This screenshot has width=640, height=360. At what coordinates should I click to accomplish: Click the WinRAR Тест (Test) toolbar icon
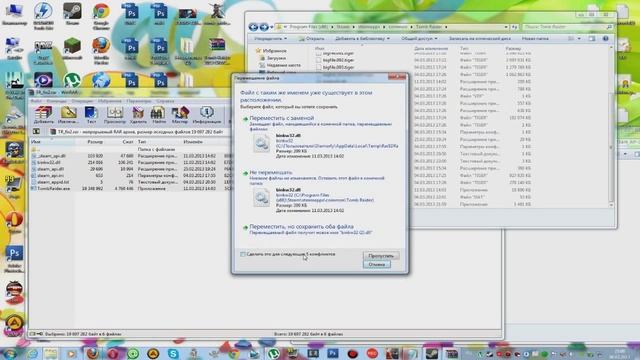point(91,115)
